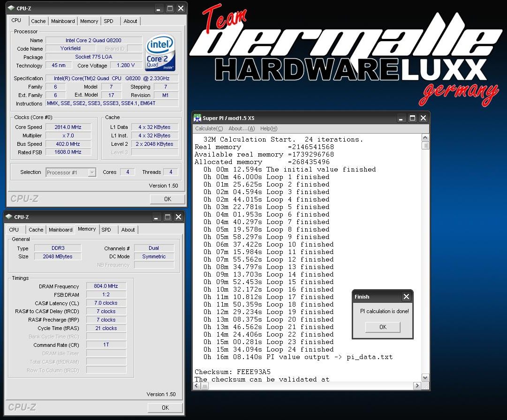Image resolution: width=507 pixels, height=420 pixels.
Task: Click the Core Speed 2814.0 MHz field
Action: tap(68, 127)
